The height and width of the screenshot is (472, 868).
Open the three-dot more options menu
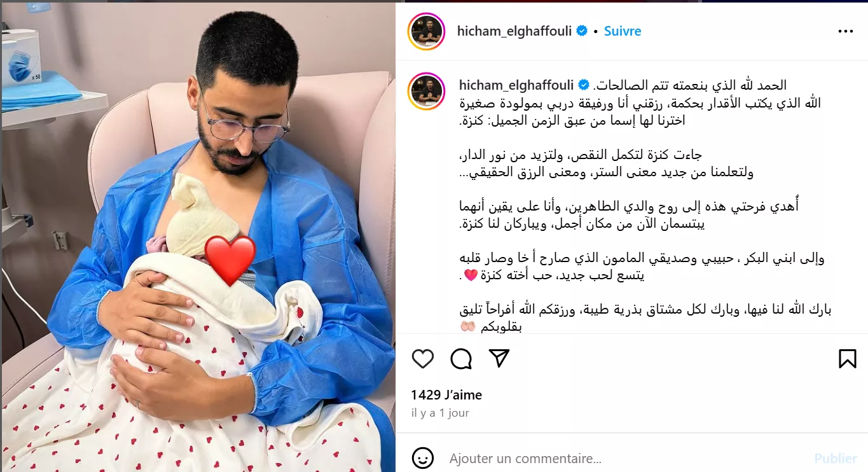[846, 31]
